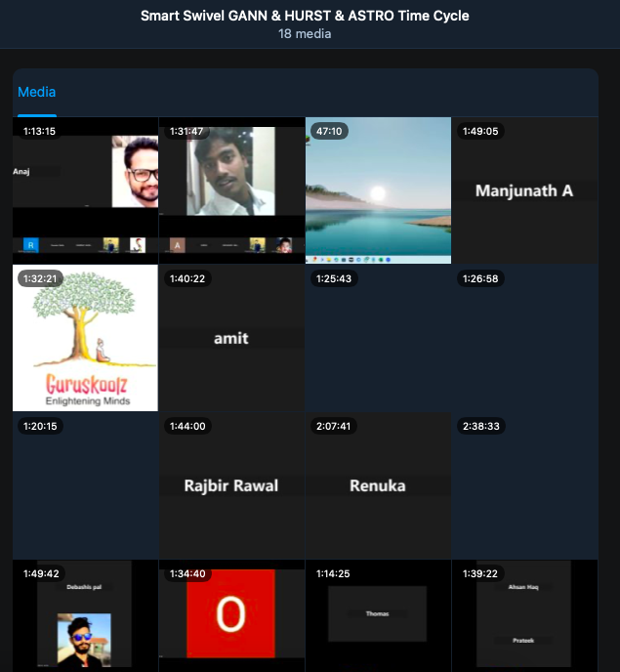This screenshot has width=620, height=672.
Task: Open the Manjunath A video thumbnail
Action: [x=524, y=190]
